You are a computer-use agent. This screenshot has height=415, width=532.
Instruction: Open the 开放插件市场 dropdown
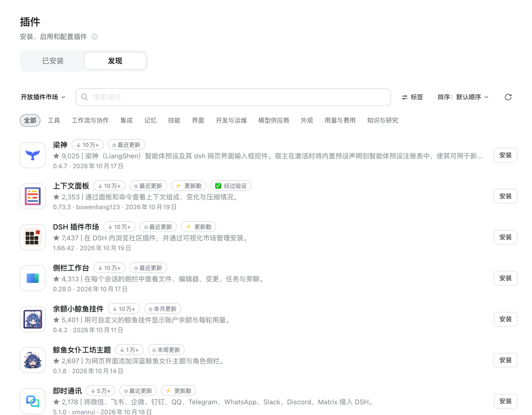43,97
